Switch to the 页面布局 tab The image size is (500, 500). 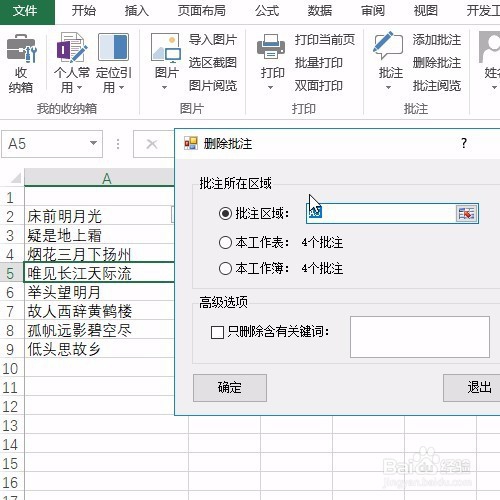pyautogui.click(x=202, y=11)
